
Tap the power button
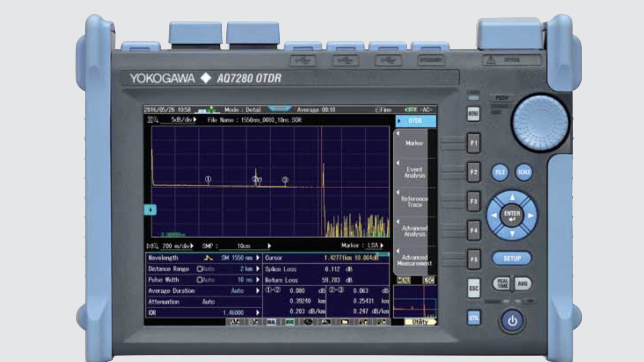(512, 321)
